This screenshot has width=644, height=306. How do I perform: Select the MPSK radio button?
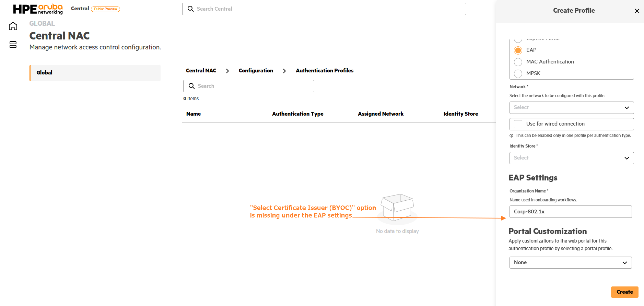click(518, 74)
